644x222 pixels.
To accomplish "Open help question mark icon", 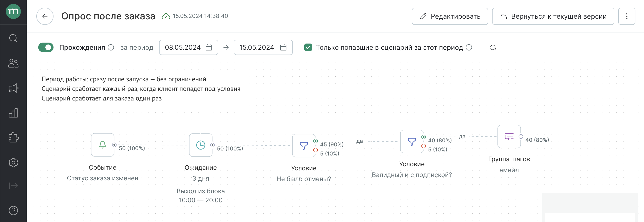I will click(13, 211).
